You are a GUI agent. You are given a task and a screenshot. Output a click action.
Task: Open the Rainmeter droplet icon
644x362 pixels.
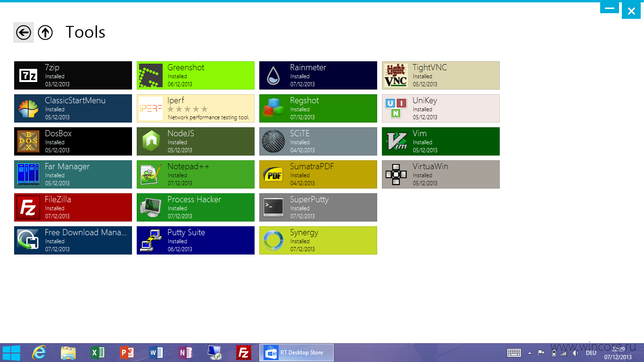pos(273,75)
